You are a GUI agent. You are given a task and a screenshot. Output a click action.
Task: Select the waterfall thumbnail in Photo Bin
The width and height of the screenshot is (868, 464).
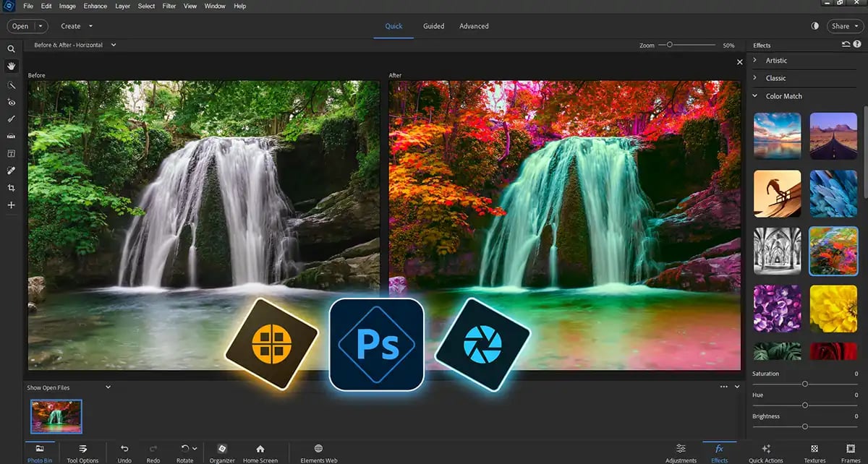tap(56, 416)
